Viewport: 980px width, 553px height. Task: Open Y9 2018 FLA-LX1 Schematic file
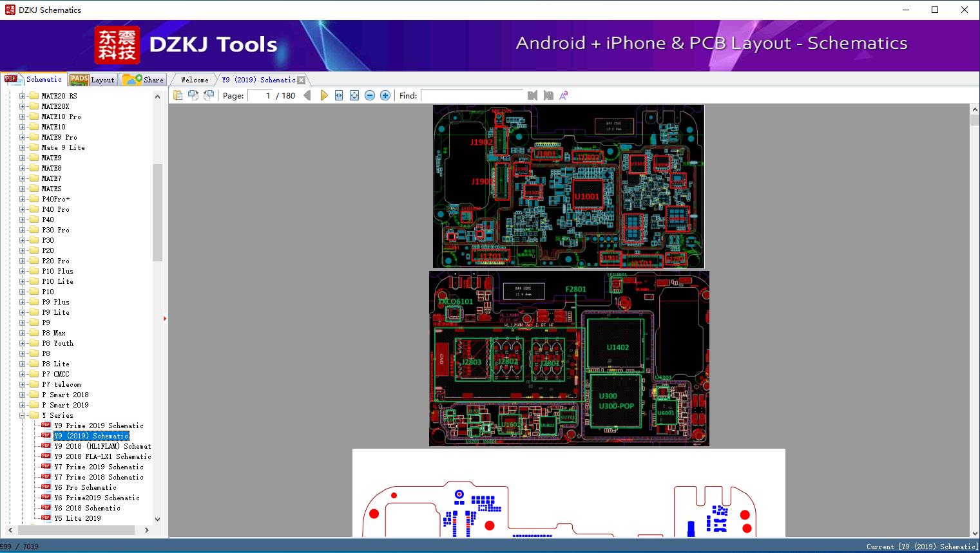point(102,456)
